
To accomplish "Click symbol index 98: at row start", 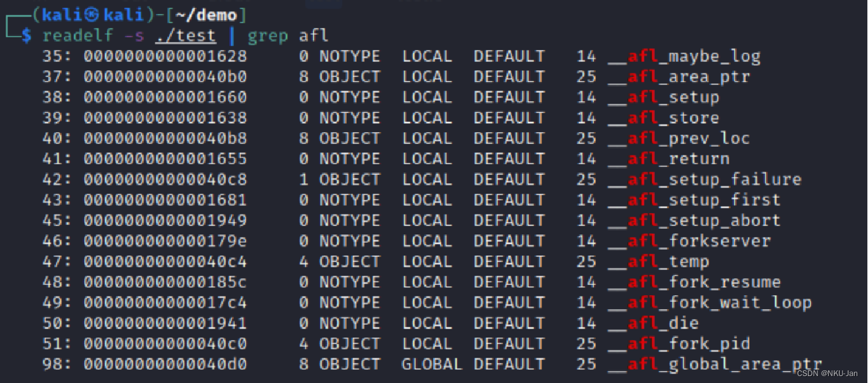I will point(58,364).
